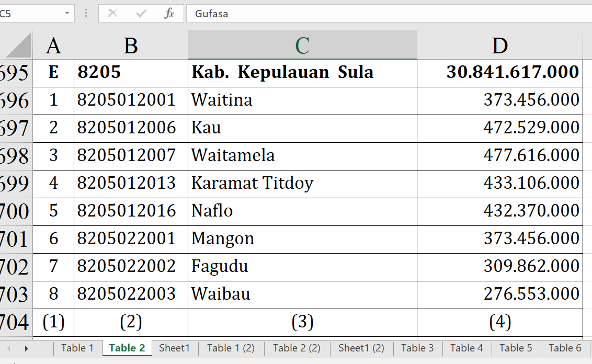Select the cell containing Karamat Titdoy
The image size is (592, 364).
(x=302, y=184)
